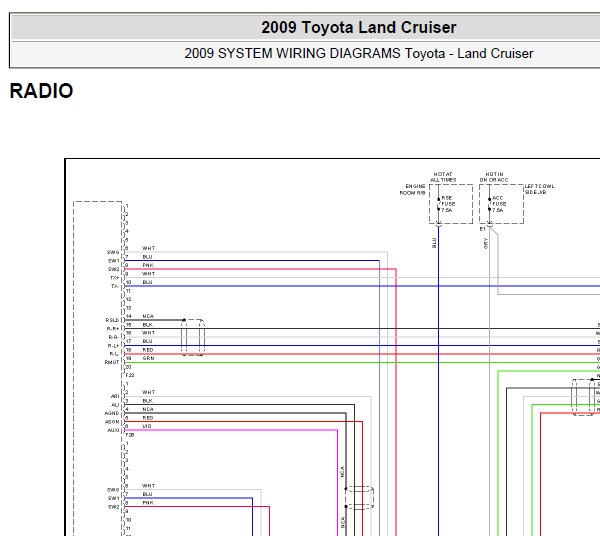The width and height of the screenshot is (600, 536).
Task: Click the green RMUT wire line
Action: pyautogui.click(x=362, y=363)
